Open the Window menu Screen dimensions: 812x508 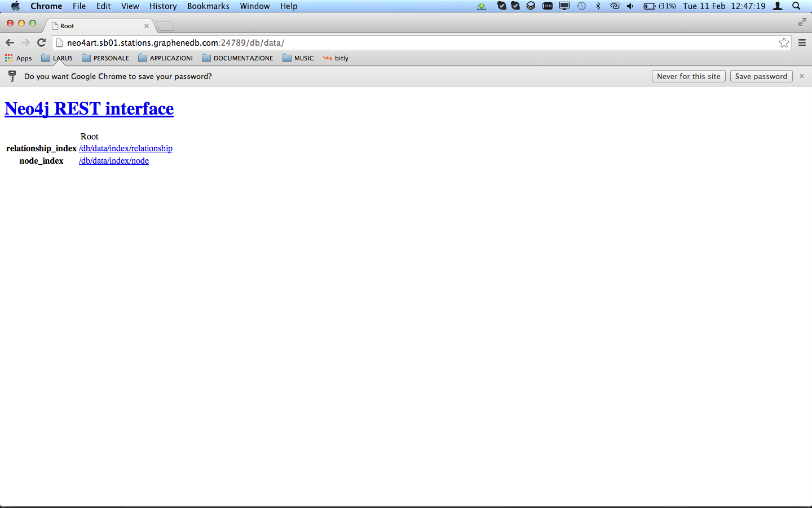point(255,6)
